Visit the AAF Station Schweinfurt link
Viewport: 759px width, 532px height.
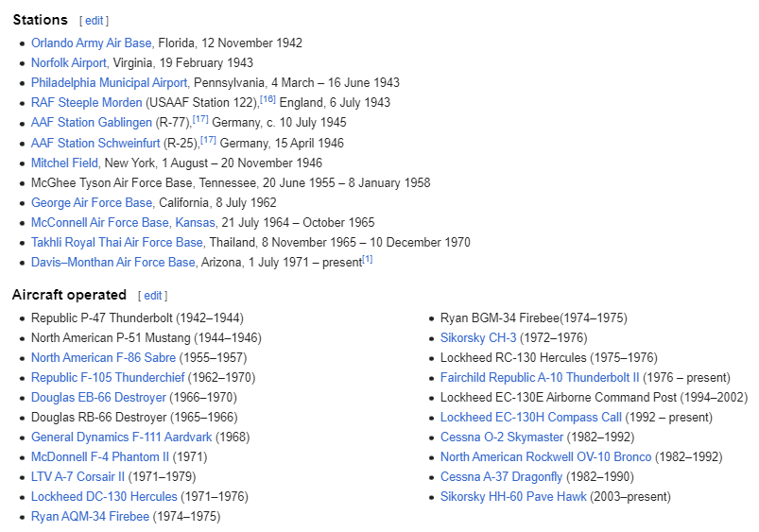tap(95, 144)
